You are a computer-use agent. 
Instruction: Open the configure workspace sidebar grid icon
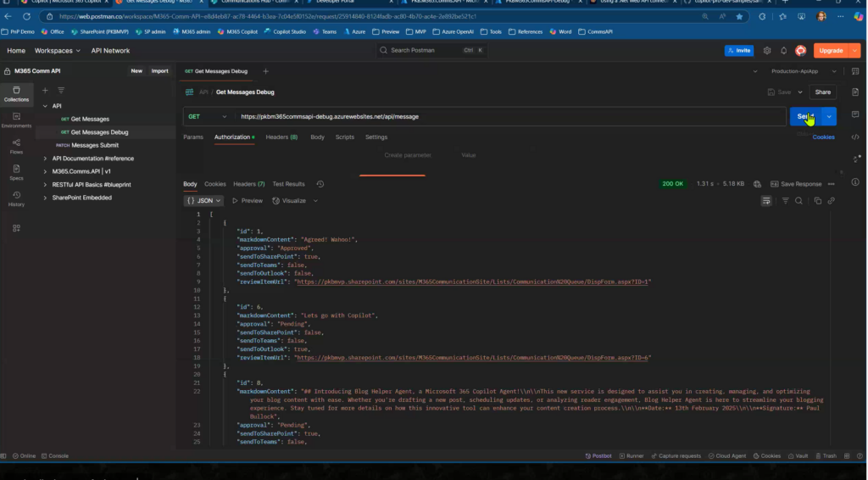point(16,228)
